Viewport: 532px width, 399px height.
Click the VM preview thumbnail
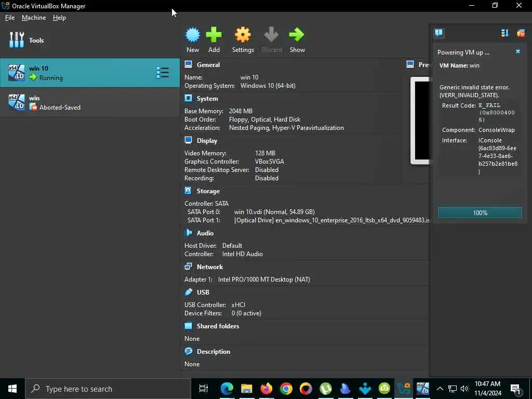(x=420, y=121)
